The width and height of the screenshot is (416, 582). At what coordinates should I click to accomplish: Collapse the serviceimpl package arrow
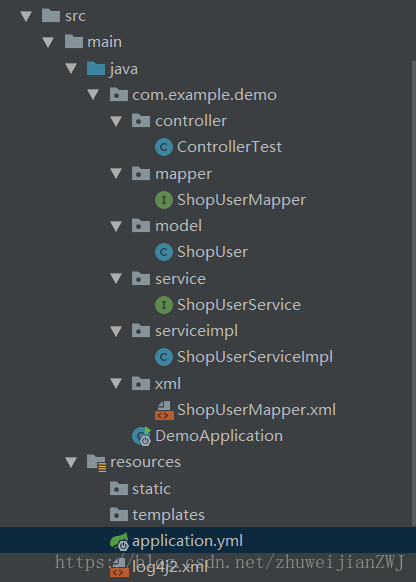point(116,331)
